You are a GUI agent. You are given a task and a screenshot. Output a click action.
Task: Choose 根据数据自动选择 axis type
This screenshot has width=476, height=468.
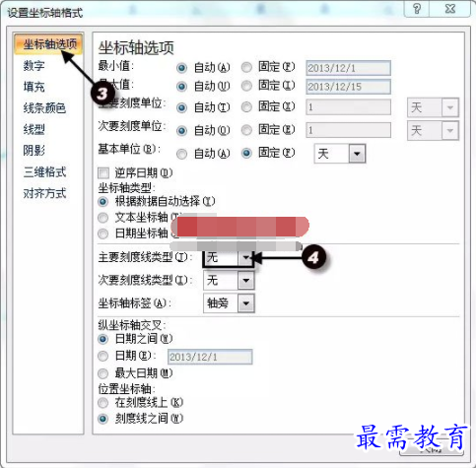(102, 201)
